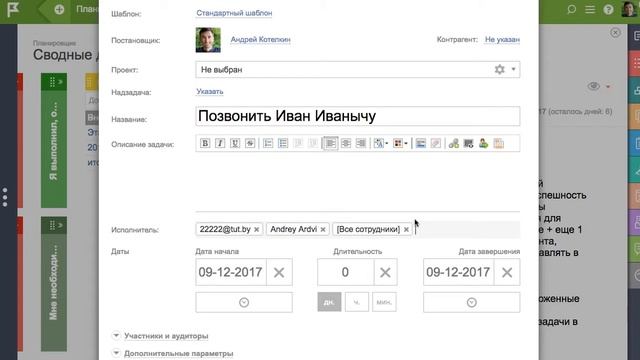Click the duration field showing 0

[x=345, y=272]
